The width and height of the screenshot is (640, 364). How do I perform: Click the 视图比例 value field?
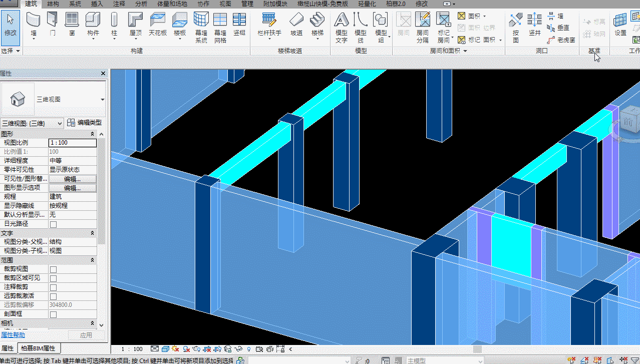[x=73, y=143]
